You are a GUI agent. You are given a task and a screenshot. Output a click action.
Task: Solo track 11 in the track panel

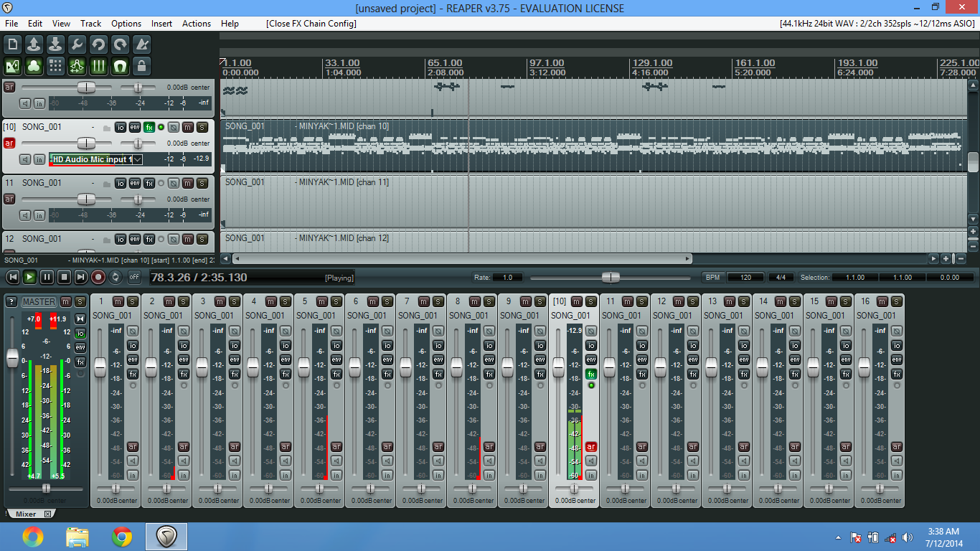click(202, 183)
